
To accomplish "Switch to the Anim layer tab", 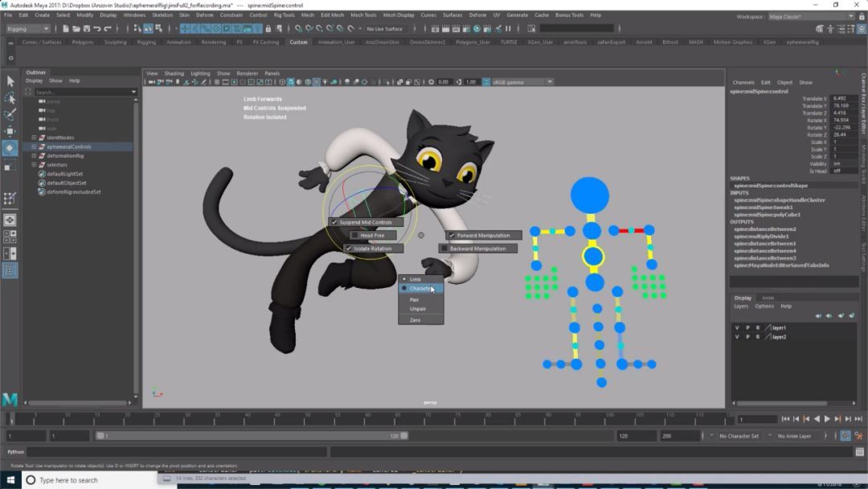I will (768, 298).
